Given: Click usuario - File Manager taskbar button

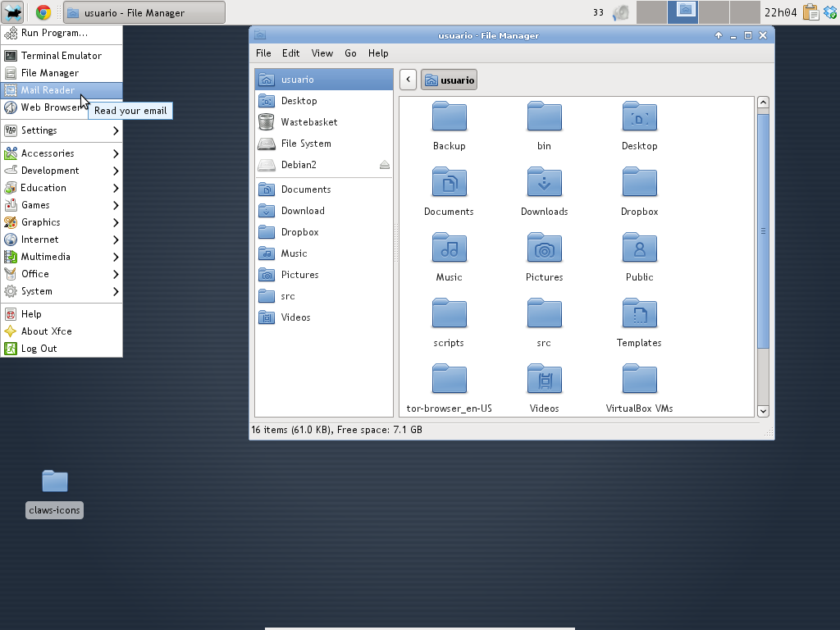Looking at the screenshot, I should (144, 12).
